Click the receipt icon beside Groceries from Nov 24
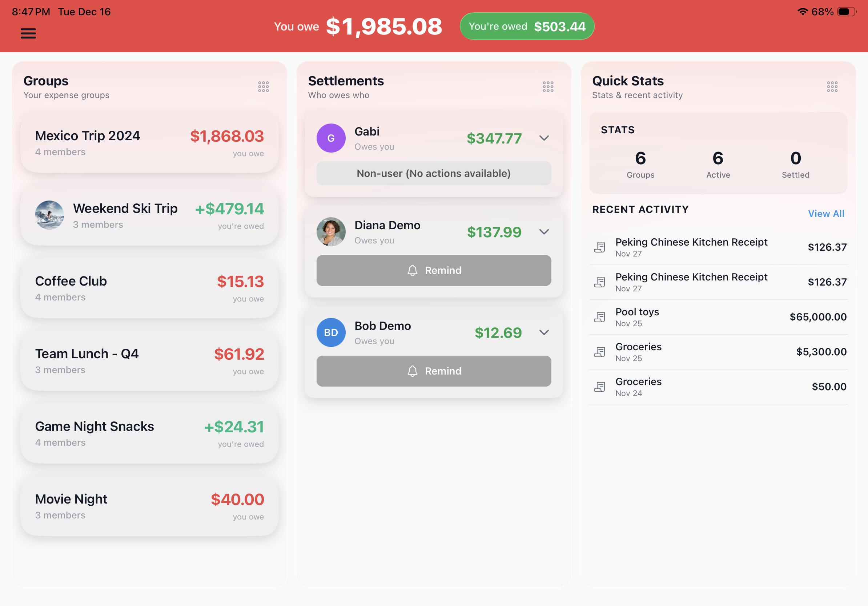 pyautogui.click(x=600, y=387)
